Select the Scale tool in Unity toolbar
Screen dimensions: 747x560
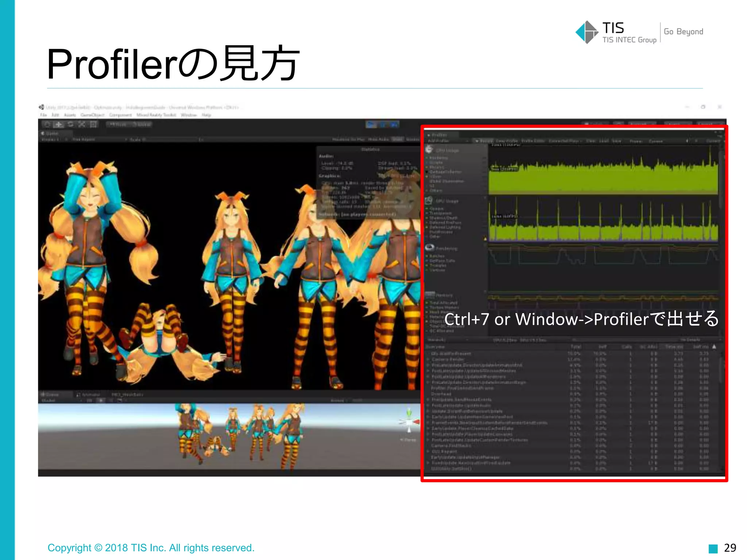click(x=82, y=124)
